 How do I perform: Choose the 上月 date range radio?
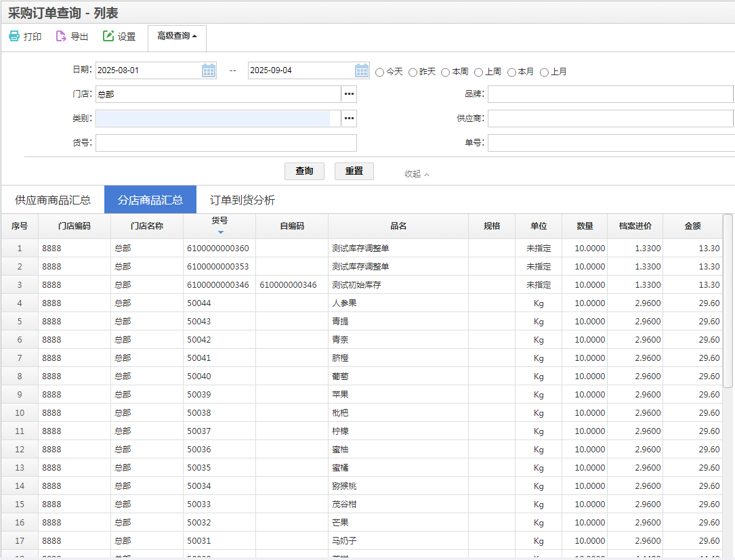click(x=545, y=72)
